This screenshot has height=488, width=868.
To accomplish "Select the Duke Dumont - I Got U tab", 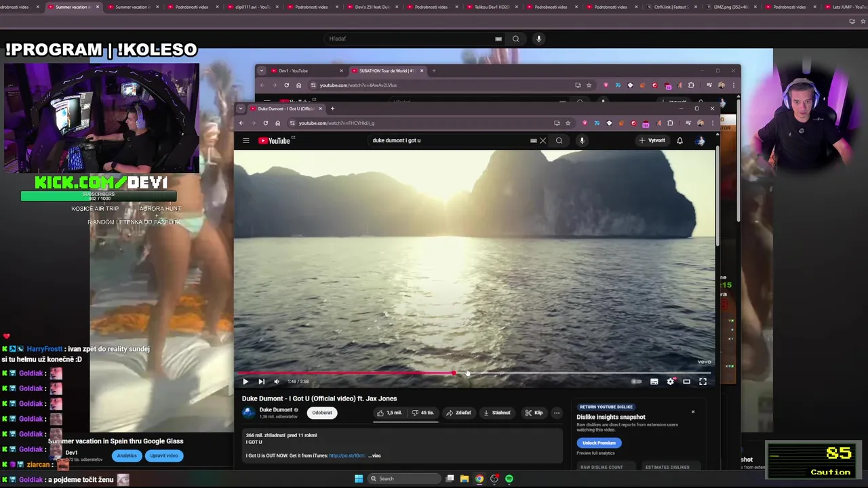I will pos(285,108).
